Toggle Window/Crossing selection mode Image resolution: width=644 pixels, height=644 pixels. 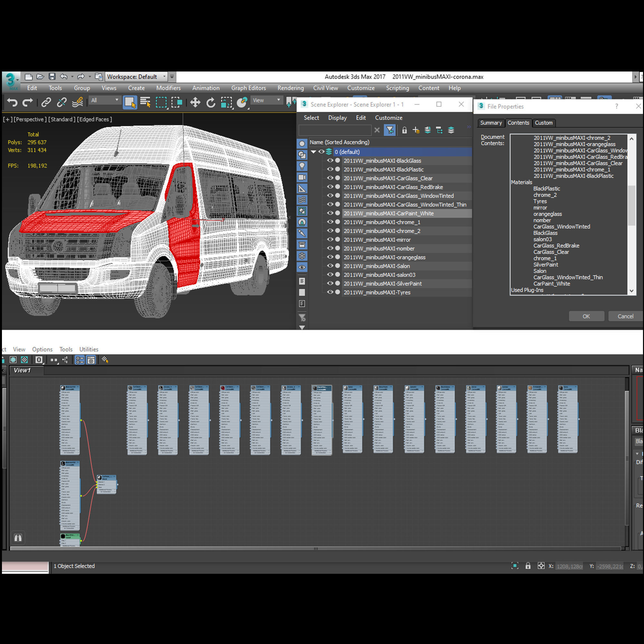pos(177,102)
